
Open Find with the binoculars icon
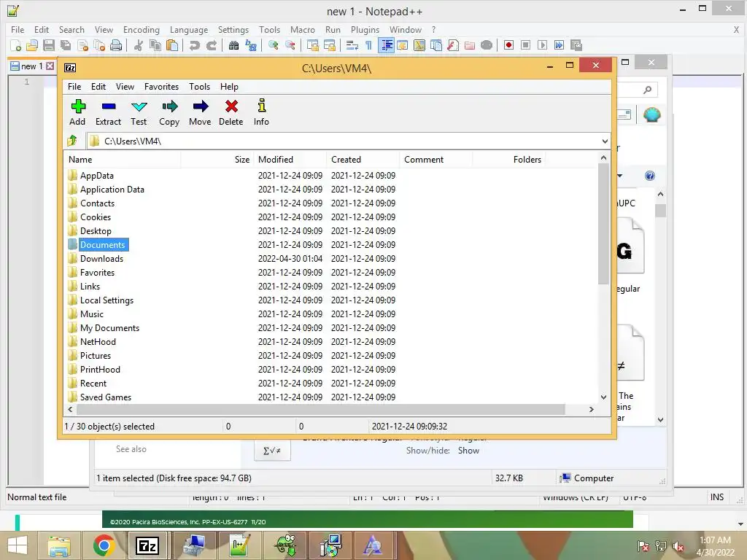[233, 45]
